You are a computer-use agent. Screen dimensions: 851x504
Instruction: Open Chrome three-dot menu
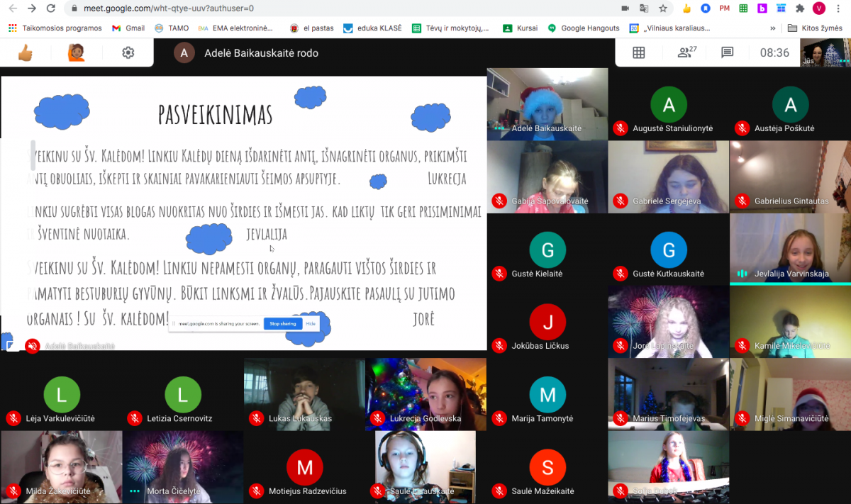pos(839,9)
